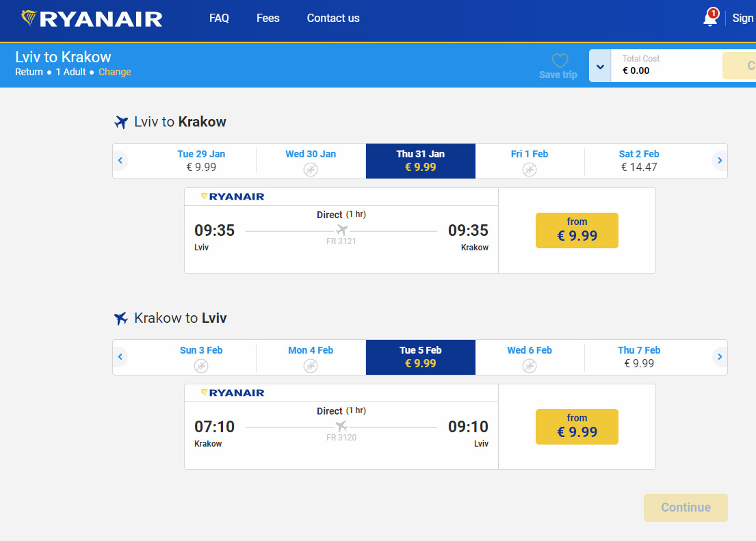Screen dimensions: 756x541
Task: Click the no-flight icon under Wed 30 Jan
Action: pyautogui.click(x=311, y=169)
